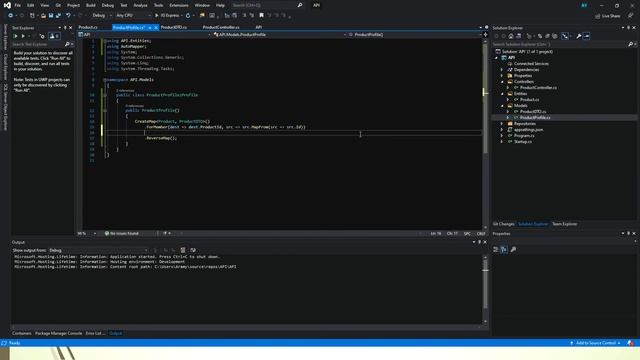This screenshot has width=640, height=360.
Task: Click Run test icon in Test Explorer
Action: (x=23, y=36)
